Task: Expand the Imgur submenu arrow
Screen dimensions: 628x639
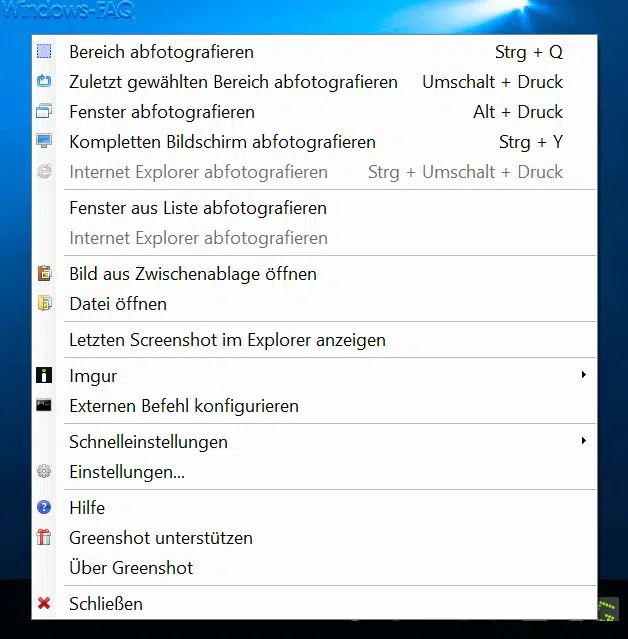Action: tap(584, 375)
